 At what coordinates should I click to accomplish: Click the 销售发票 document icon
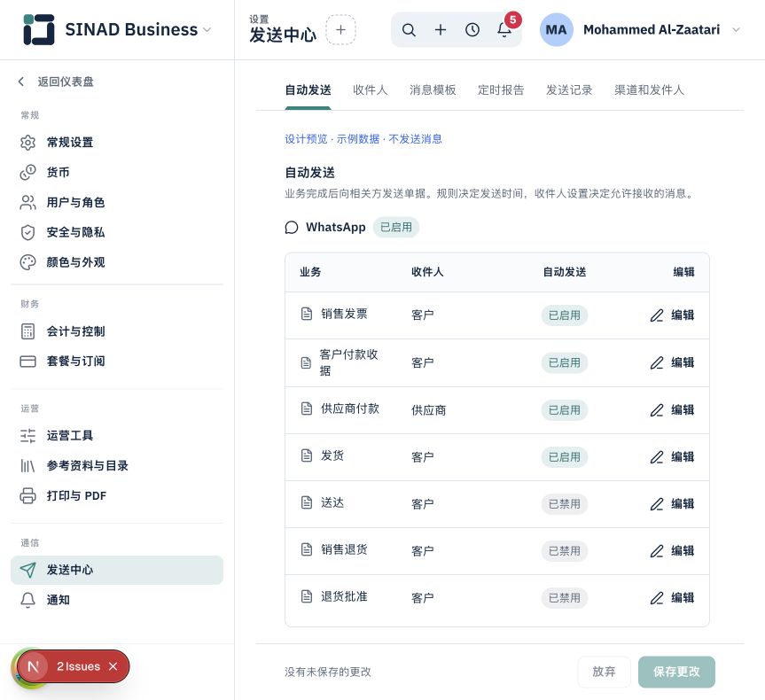(x=307, y=314)
